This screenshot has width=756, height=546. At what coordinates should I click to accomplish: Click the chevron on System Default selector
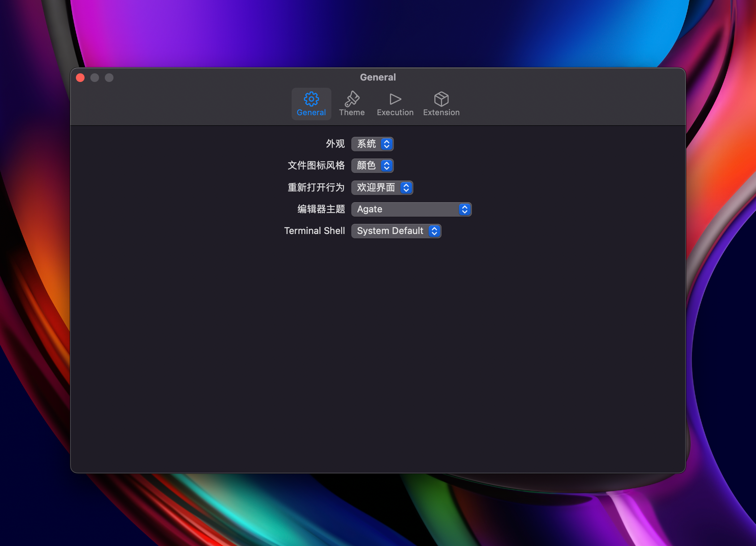434,231
